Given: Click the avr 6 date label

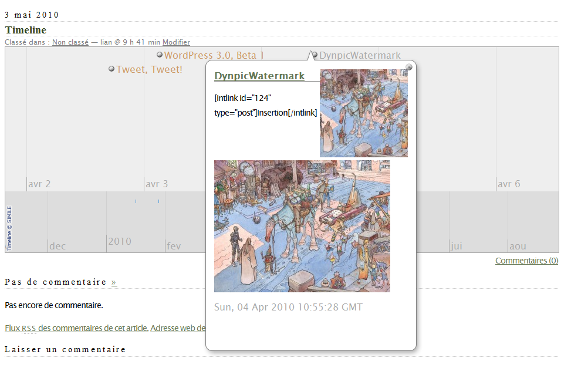Looking at the screenshot, I should [x=509, y=184].
